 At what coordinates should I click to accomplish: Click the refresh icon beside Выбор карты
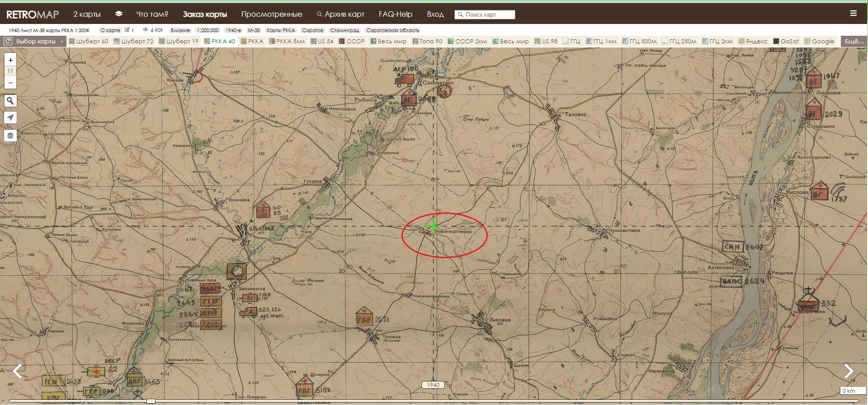(x=8, y=41)
